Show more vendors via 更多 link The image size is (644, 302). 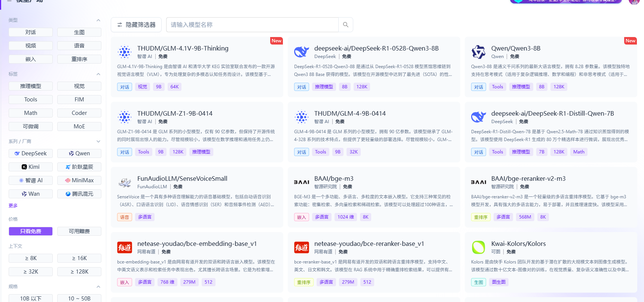13,206
